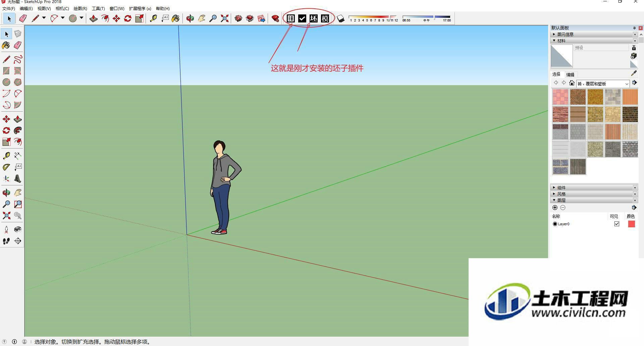The height and width of the screenshot is (346, 644).
Task: Select the Scale tool in top toolbar
Action: tap(139, 18)
